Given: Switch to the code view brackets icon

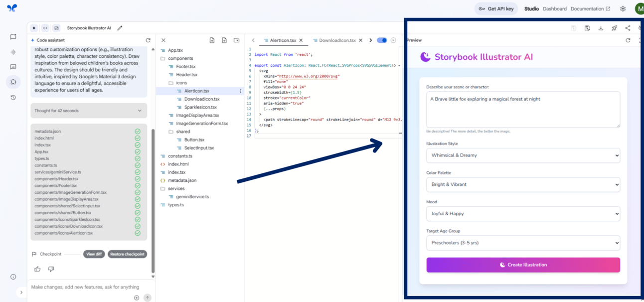Looking at the screenshot, I should click(45, 28).
